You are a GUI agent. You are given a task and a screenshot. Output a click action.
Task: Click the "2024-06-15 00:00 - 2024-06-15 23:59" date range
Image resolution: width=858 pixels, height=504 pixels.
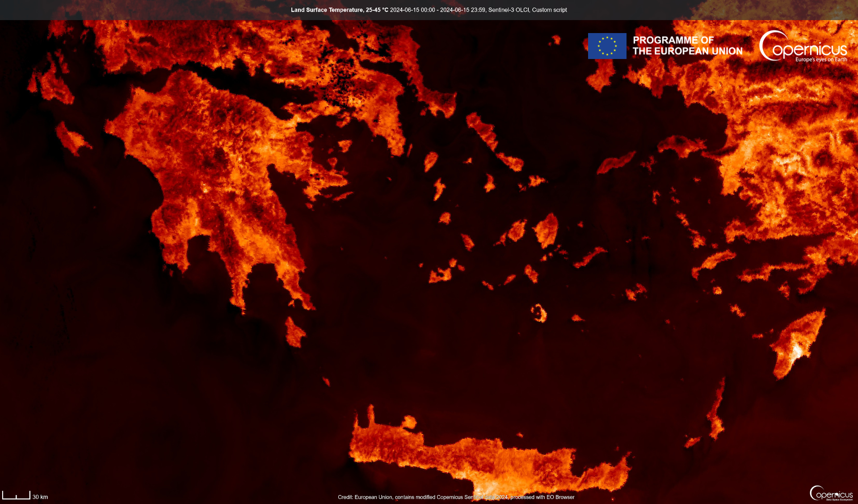point(437,10)
